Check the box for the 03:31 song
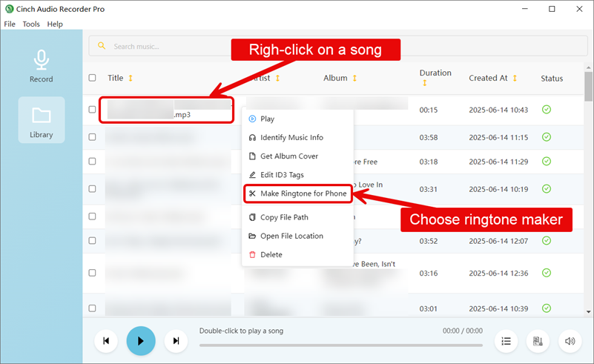This screenshot has width=594, height=364. (x=92, y=188)
